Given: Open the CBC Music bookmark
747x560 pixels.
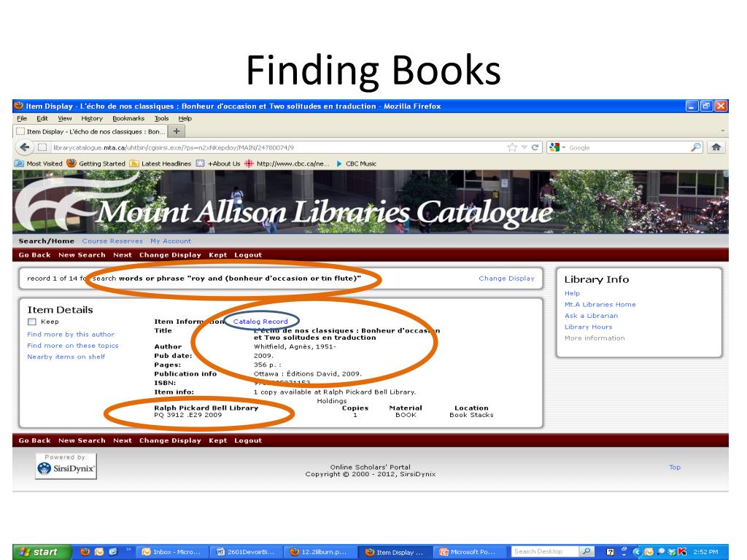Looking at the screenshot, I should tap(356, 163).
